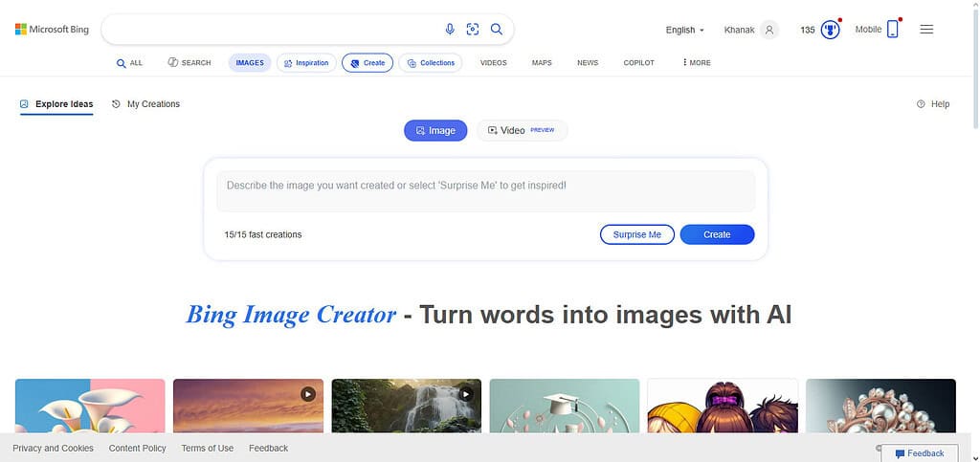The width and height of the screenshot is (980, 462).
Task: Select the Explore Ideas tab
Action: [x=56, y=104]
